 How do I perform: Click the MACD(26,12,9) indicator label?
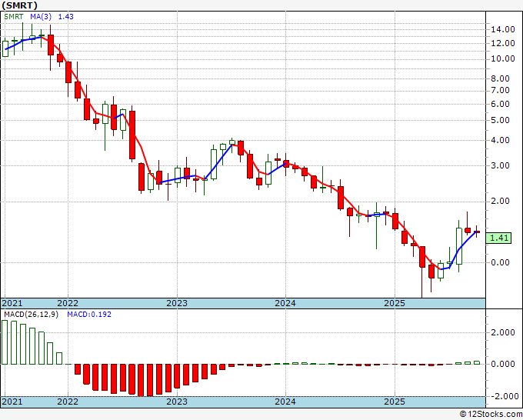pos(31,315)
